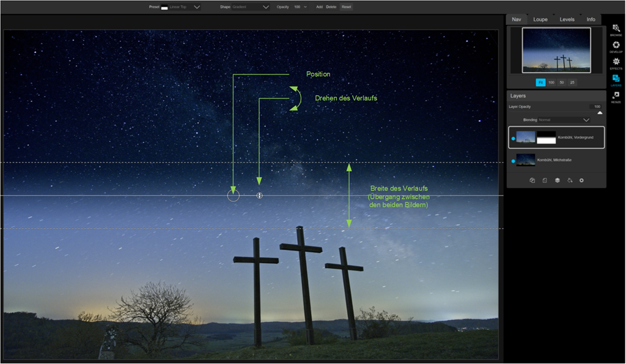Click the Reset button in toolbar
The height and width of the screenshot is (364, 626).
click(x=347, y=7)
